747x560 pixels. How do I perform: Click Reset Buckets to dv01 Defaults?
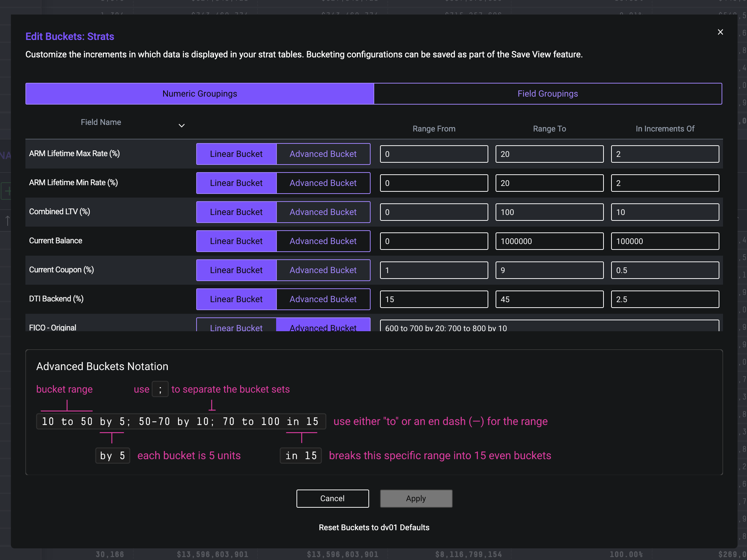click(x=374, y=527)
